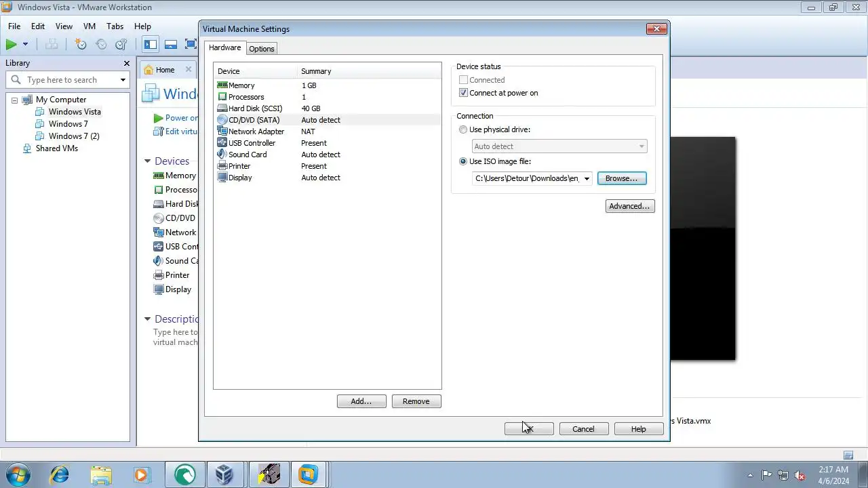
Task: Click the dialog Help button
Action: coord(639,429)
